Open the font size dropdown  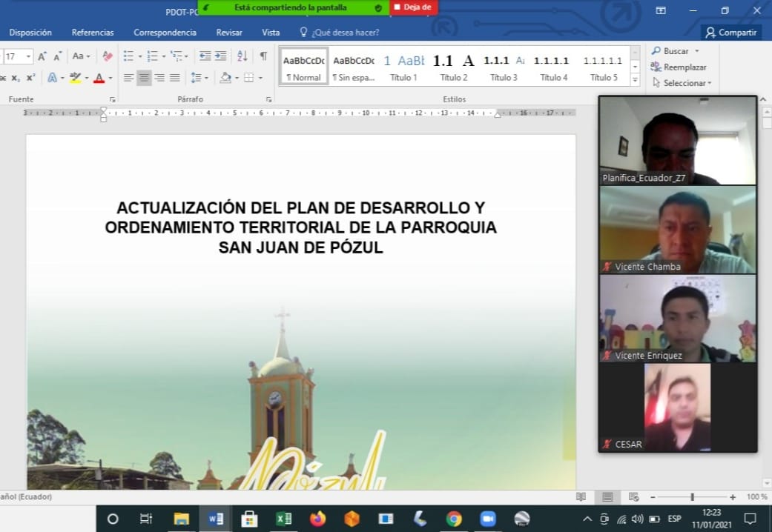(x=27, y=56)
